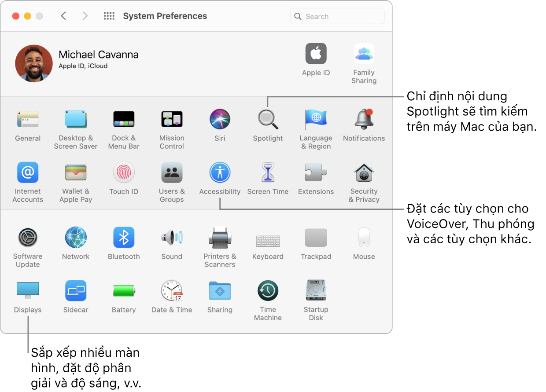Open Family Sharing pane
This screenshot has width=546, height=392.
click(364, 54)
